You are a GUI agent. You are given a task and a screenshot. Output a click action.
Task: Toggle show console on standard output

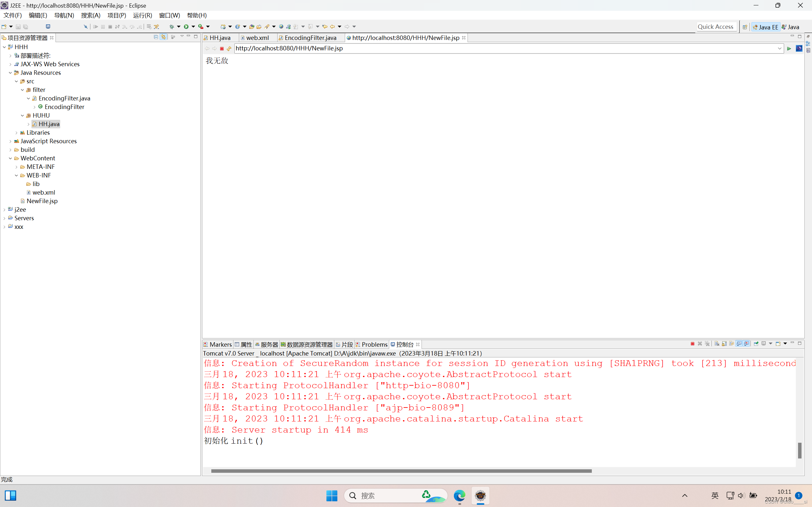click(x=739, y=344)
